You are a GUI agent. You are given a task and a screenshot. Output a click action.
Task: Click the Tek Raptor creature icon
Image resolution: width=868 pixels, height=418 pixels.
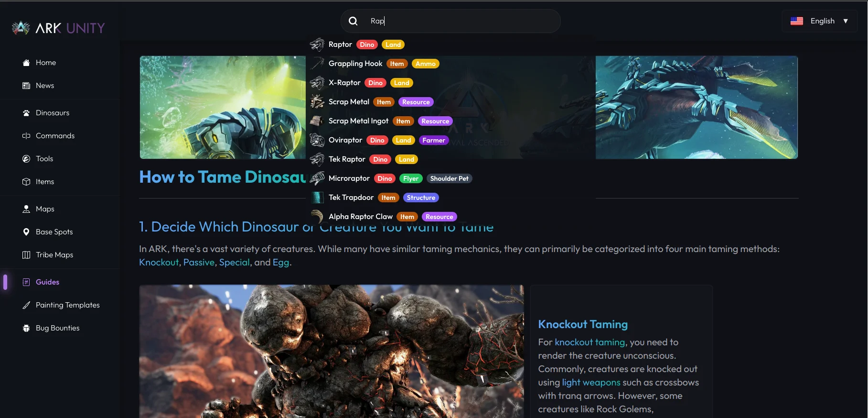pyautogui.click(x=317, y=159)
